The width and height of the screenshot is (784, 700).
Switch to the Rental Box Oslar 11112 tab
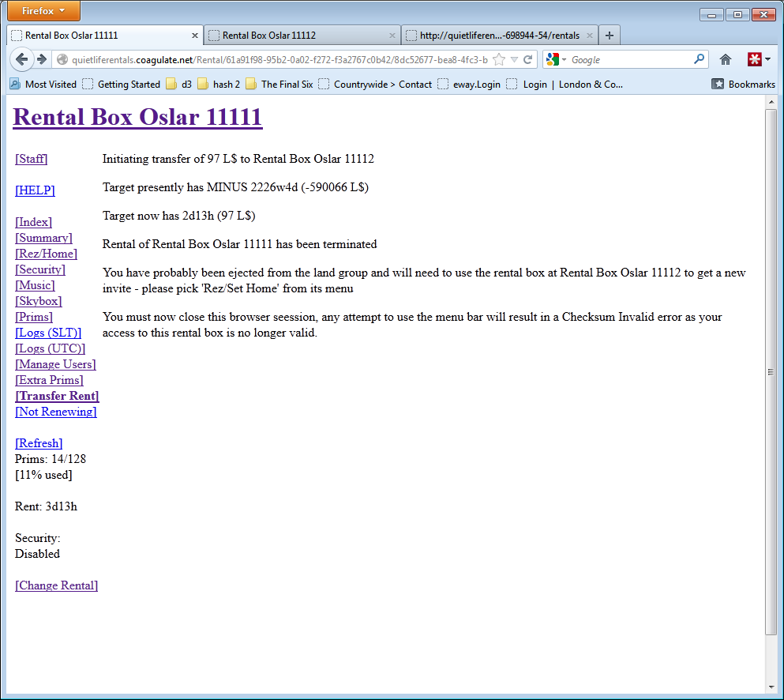296,36
